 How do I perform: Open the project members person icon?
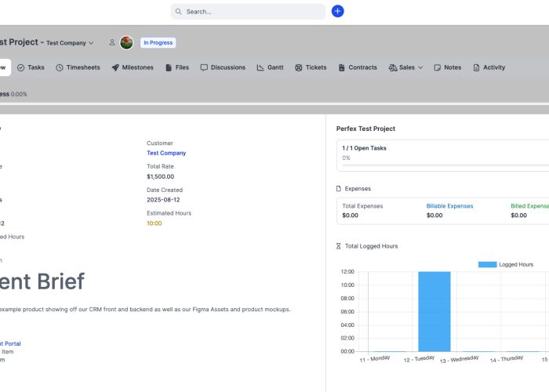pyautogui.click(x=112, y=43)
